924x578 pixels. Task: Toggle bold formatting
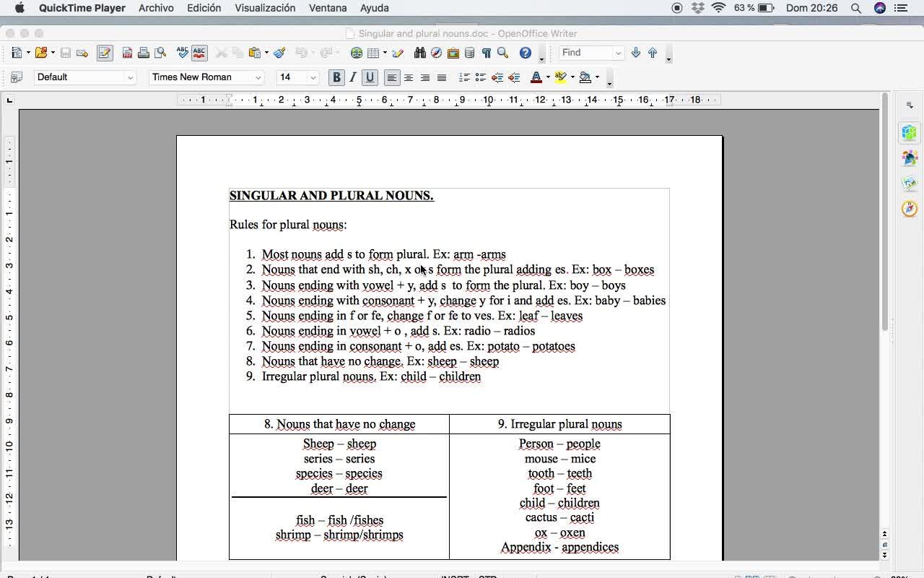pos(336,77)
